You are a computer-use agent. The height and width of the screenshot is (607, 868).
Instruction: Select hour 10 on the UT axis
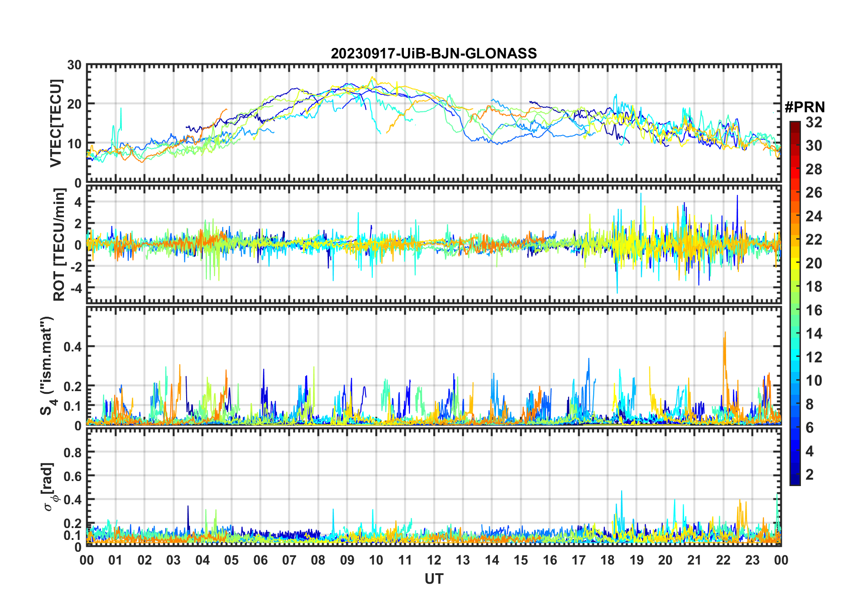coord(376,560)
